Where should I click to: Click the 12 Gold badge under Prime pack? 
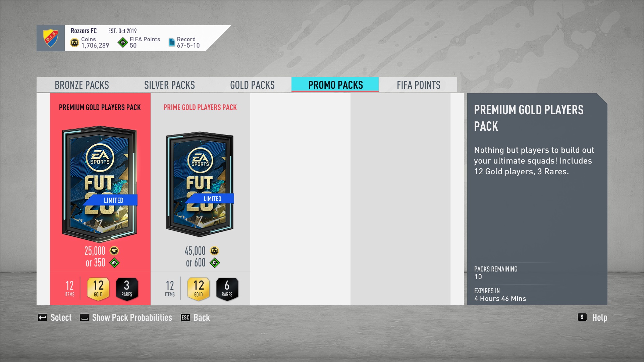tap(199, 289)
